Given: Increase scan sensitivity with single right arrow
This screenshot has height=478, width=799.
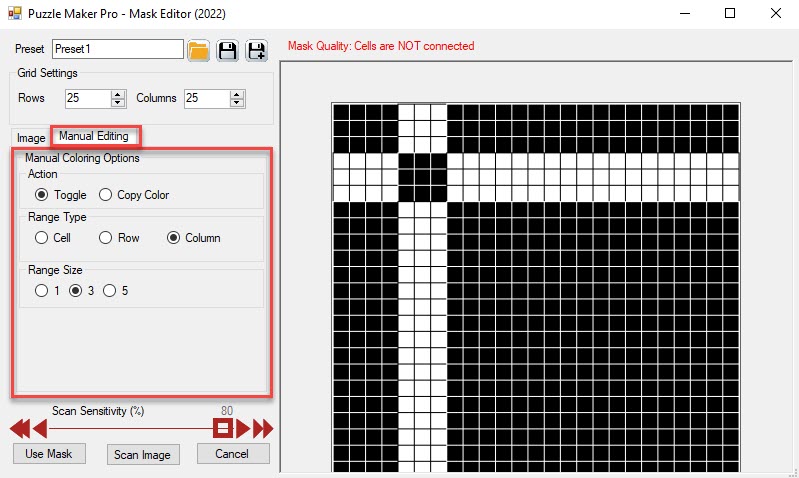Looking at the screenshot, I should pyautogui.click(x=243, y=429).
